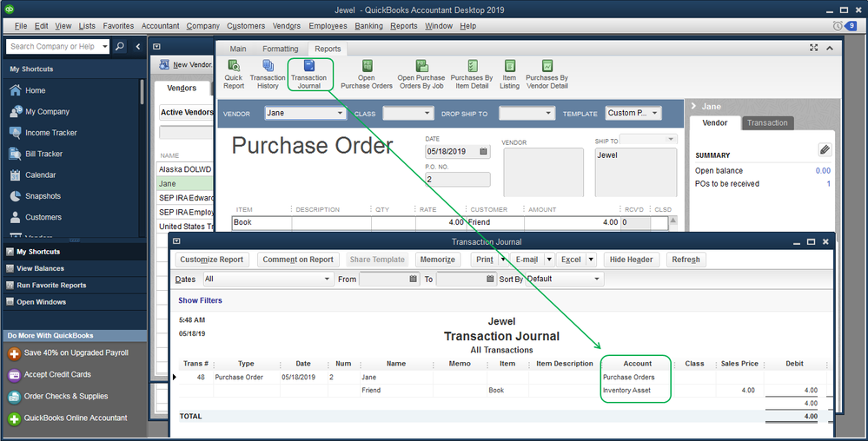Screen dimensions: 868x441
Task: Click Order Checks & Supplies link
Action: coord(65,396)
